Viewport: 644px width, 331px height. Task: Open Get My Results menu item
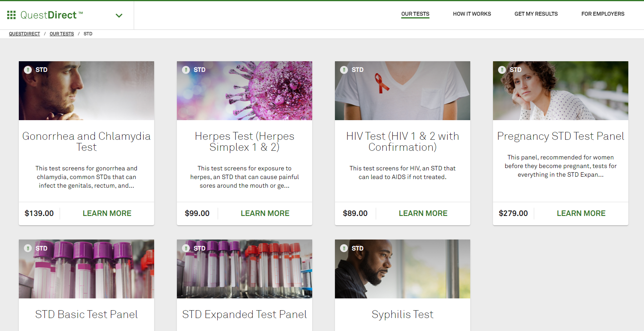click(536, 14)
